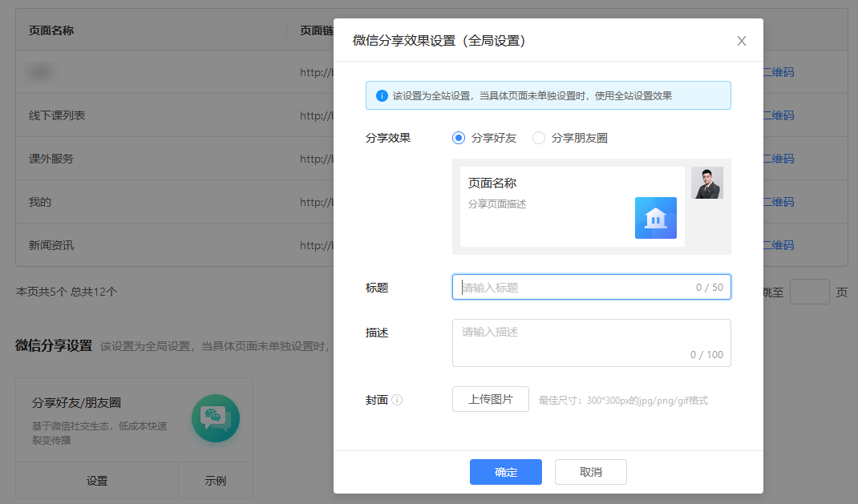Screen dimensions: 858x504
Task: Cancel dialog using the 取消 button
Action: 590,472
